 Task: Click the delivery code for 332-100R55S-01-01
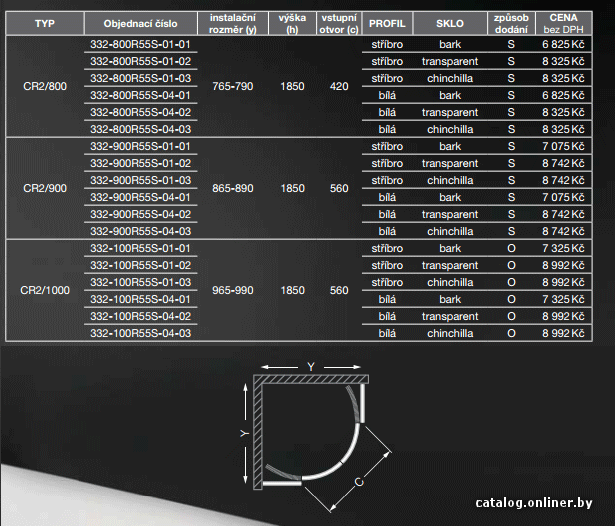click(511, 248)
